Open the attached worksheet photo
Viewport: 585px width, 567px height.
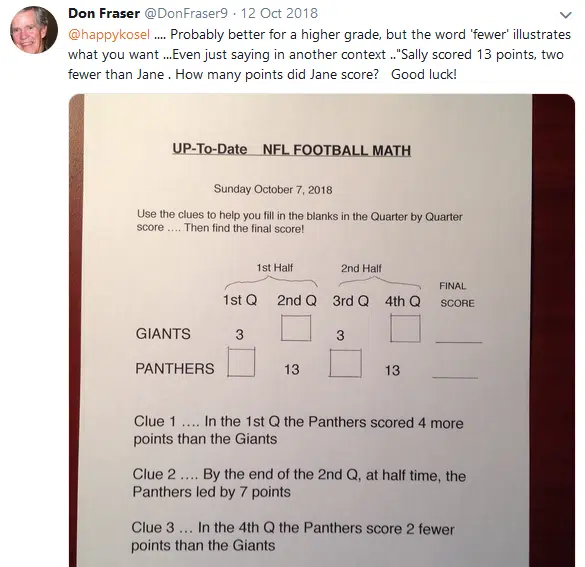(x=322, y=331)
